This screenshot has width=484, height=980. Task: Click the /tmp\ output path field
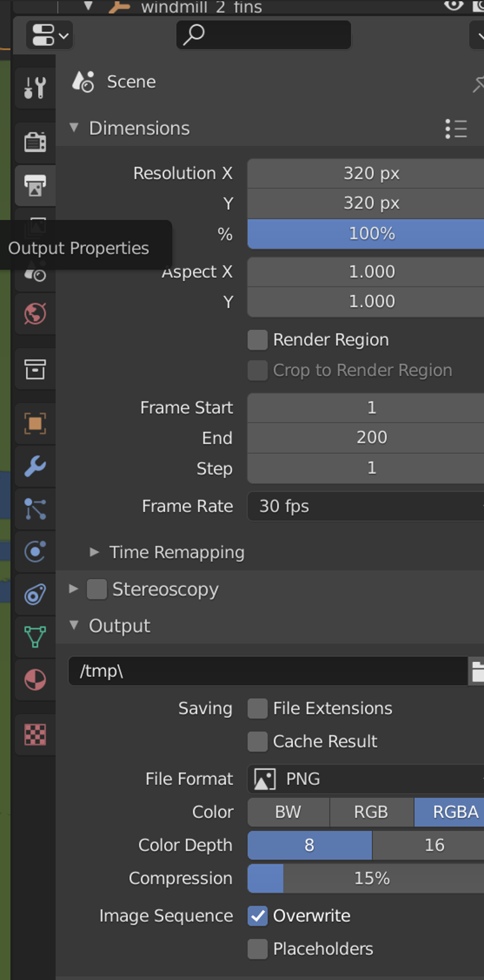coord(267,671)
